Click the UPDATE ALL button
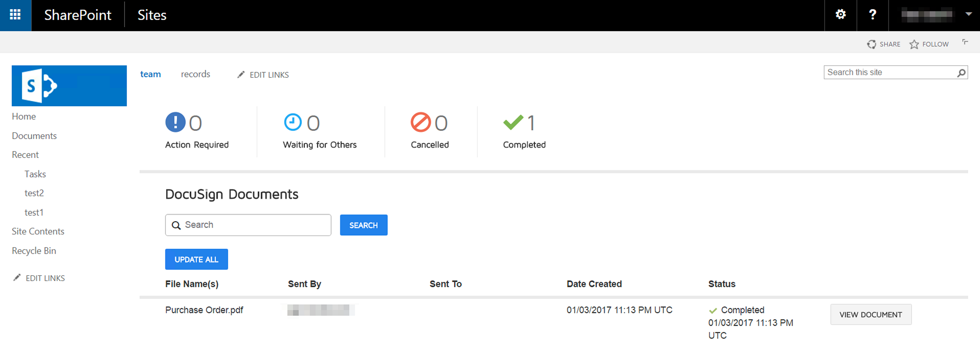 coord(196,259)
